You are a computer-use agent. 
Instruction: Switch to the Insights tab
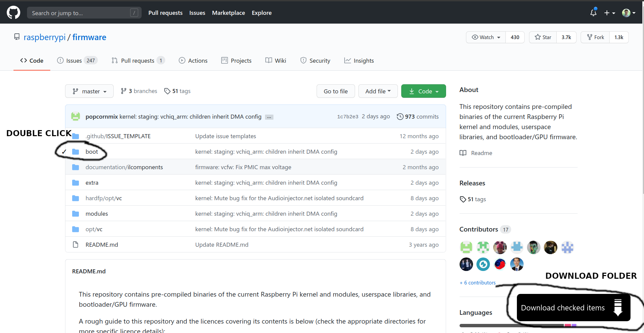click(x=359, y=61)
